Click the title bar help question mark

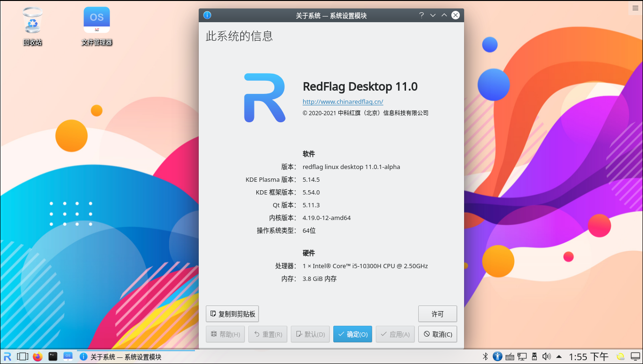pos(422,15)
